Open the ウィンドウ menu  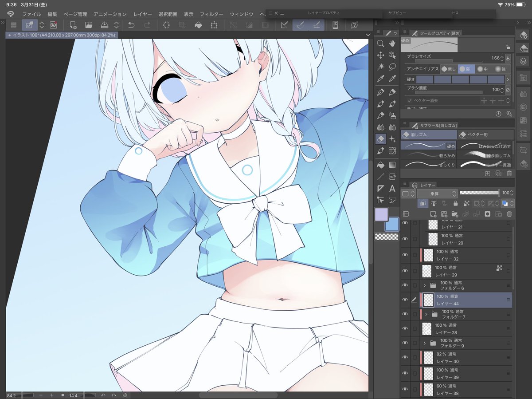[242, 14]
